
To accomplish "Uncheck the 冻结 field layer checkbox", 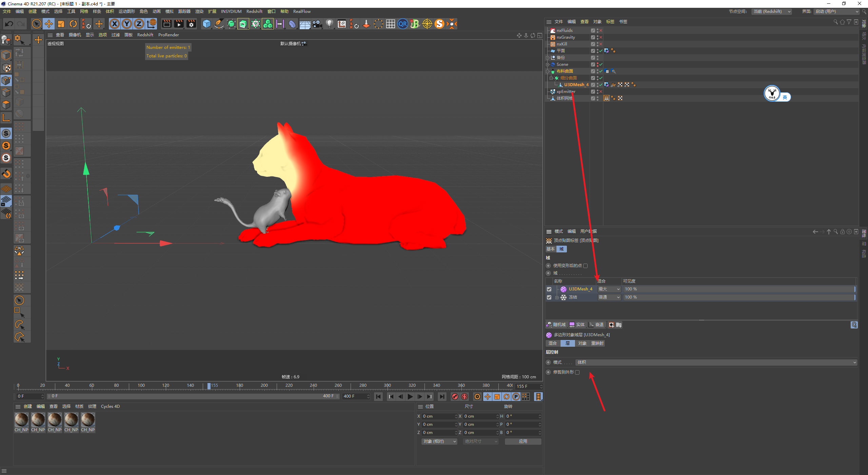I will [549, 297].
